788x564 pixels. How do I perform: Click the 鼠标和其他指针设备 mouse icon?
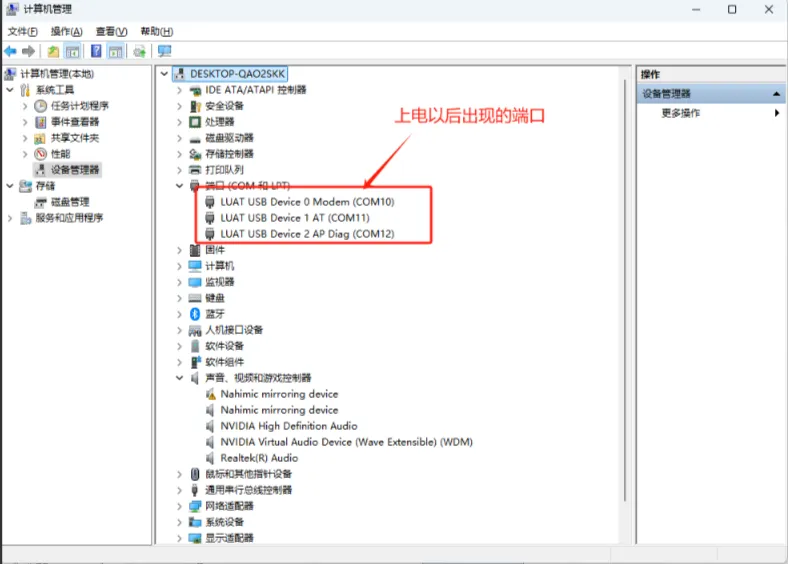click(x=195, y=474)
